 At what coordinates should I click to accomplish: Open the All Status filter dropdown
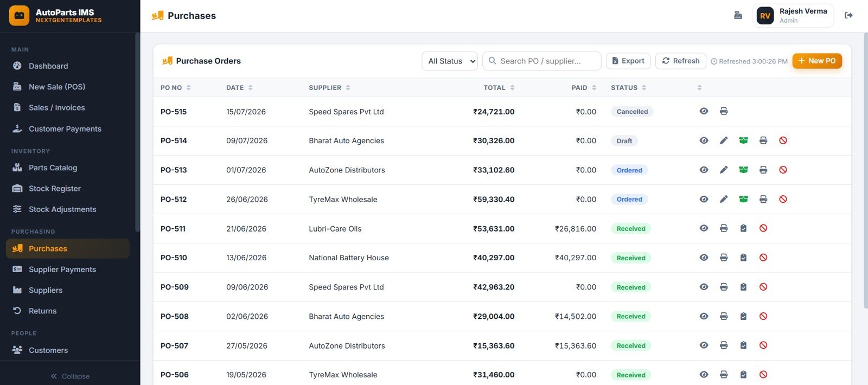click(450, 61)
